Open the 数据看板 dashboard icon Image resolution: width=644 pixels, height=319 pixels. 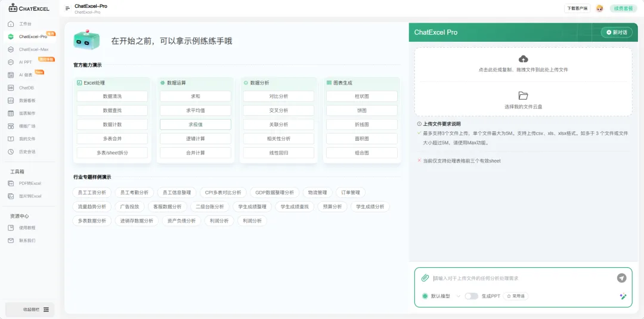[x=11, y=101]
